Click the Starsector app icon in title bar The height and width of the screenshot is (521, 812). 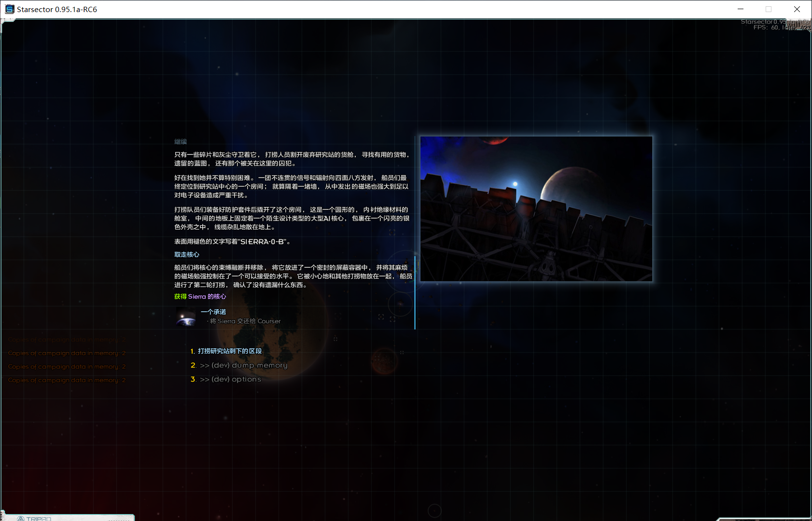click(x=9, y=9)
